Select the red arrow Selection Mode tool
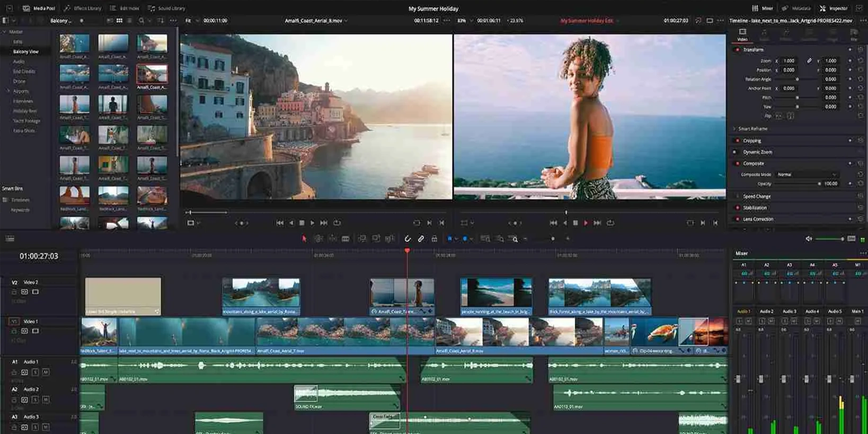Viewport: 868px width, 434px height. pos(304,239)
